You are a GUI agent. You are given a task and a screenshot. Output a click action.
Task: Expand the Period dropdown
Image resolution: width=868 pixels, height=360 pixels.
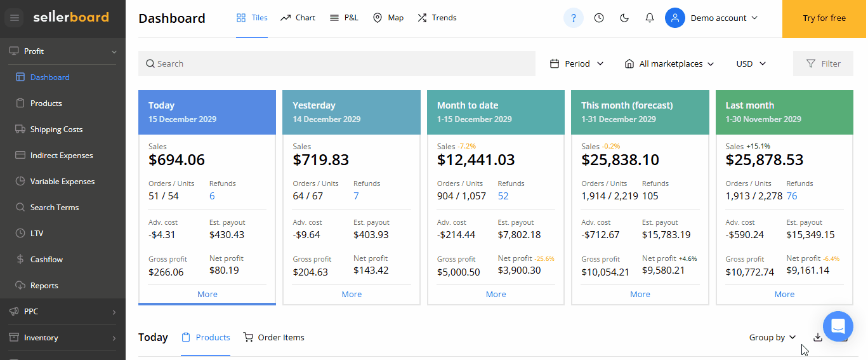577,63
